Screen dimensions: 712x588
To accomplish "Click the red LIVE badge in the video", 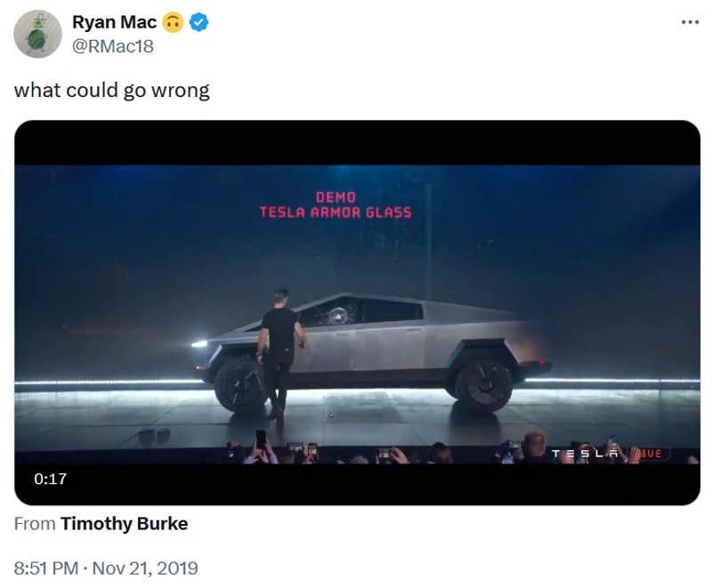I will [649, 454].
